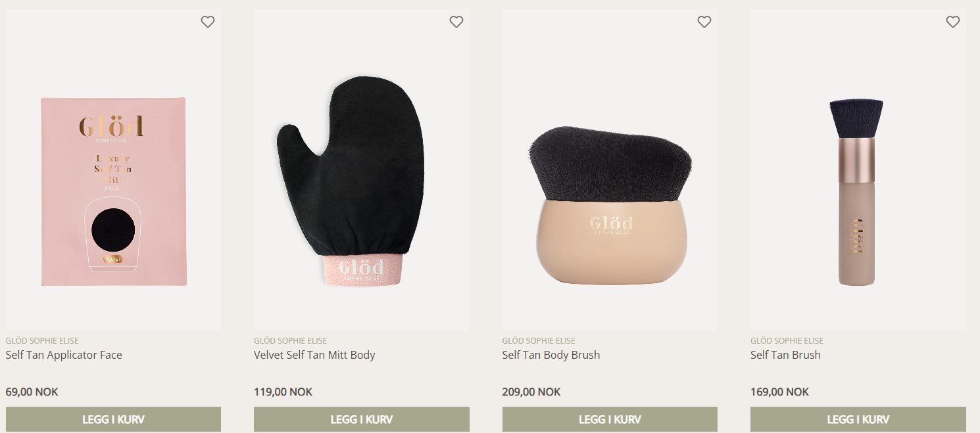Viewport: 980px width, 433px height.
Task: Click the 209,00 NOK price
Action: point(531,392)
